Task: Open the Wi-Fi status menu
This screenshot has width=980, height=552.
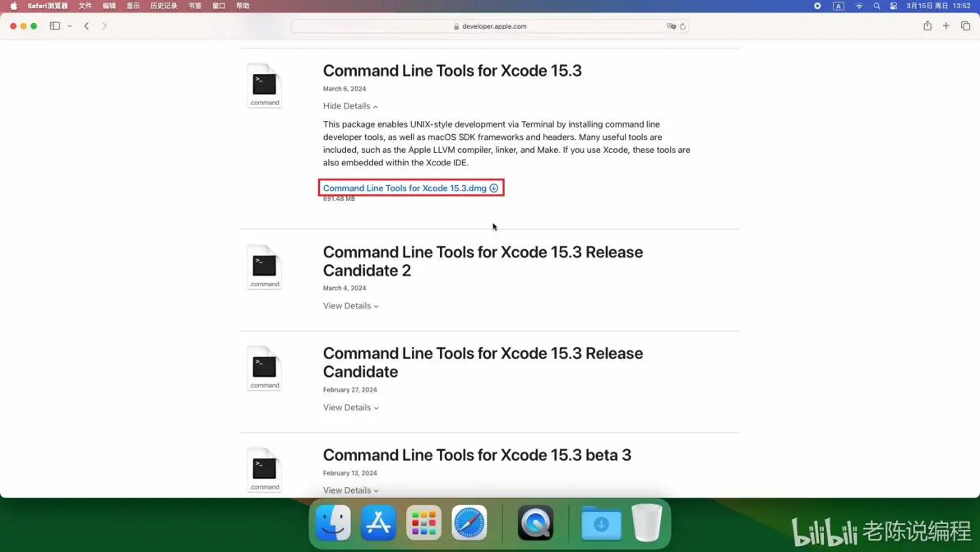Action: 859,6
